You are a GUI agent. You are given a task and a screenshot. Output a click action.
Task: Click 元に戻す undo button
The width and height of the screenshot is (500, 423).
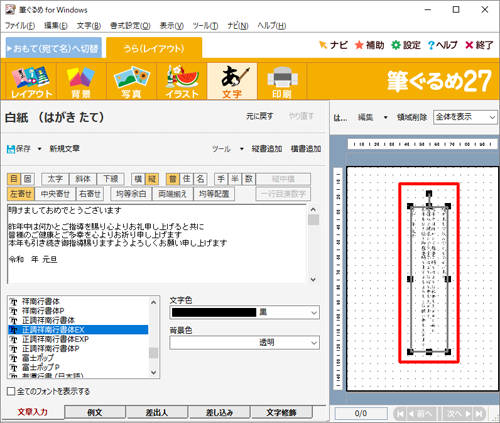[260, 116]
